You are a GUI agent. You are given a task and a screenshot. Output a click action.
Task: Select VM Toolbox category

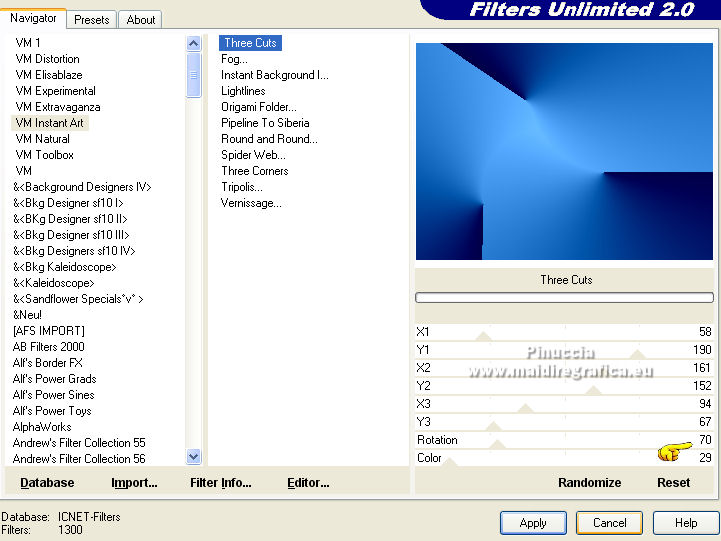coord(44,155)
